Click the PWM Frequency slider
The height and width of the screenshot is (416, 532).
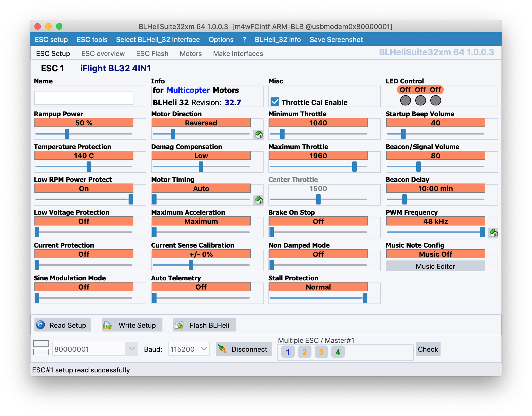(436, 232)
